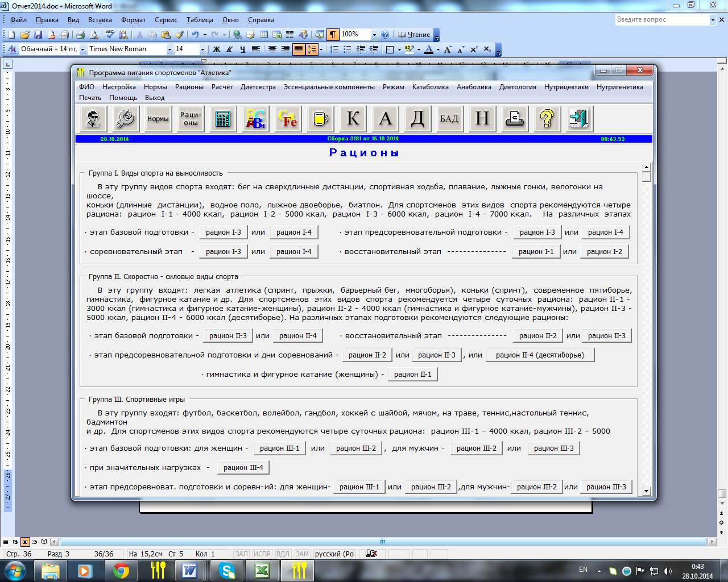The image size is (728, 582).
Task: Open the Ca Fe essential components icon
Action: click(x=288, y=119)
